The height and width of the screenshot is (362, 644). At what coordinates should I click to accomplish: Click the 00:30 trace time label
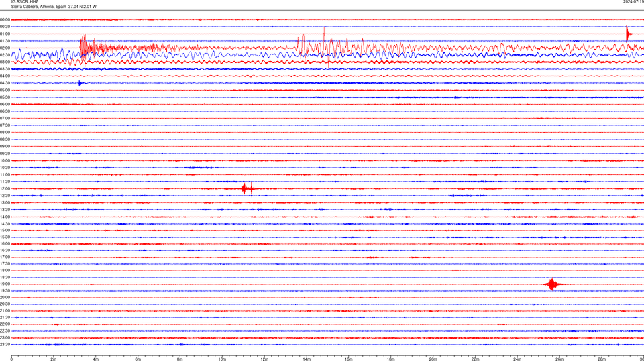5,27
